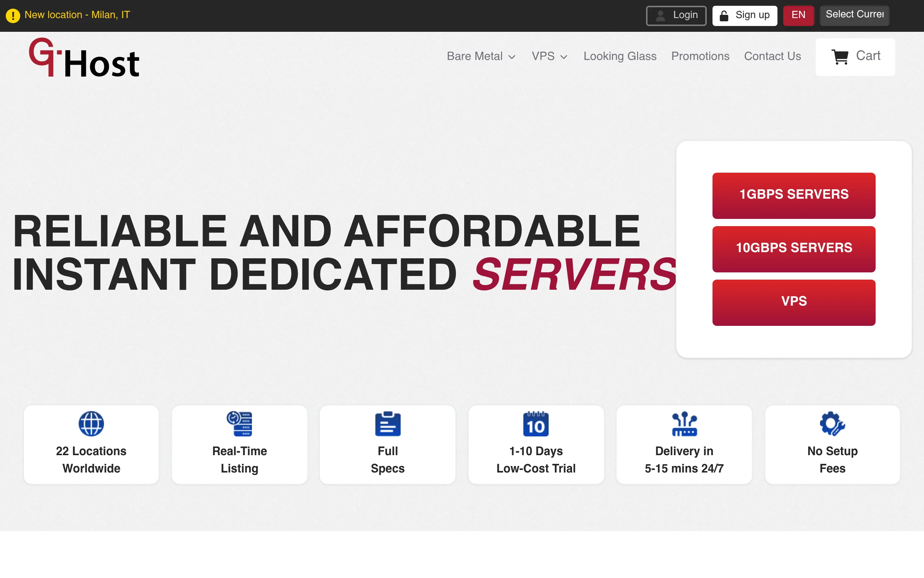Image resolution: width=924 pixels, height=578 pixels.
Task: Open the Select Currency dropdown
Action: pos(854,15)
